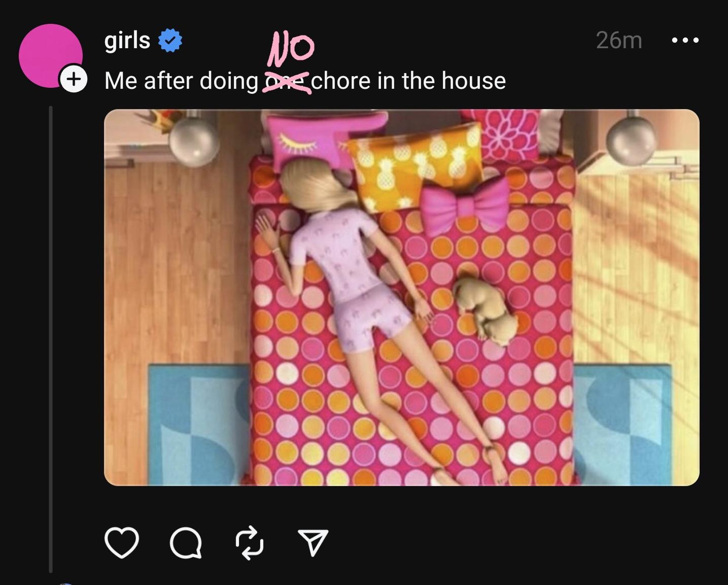Open the three-dot more options menu

tap(685, 40)
